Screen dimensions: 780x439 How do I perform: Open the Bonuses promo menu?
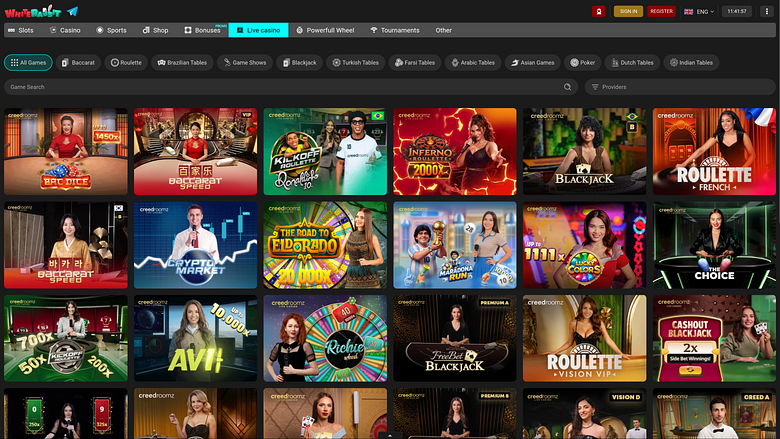[x=203, y=30]
